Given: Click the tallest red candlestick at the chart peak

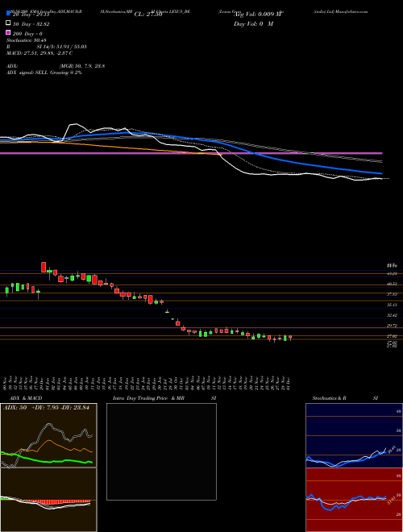Looking at the screenshot, I should click(x=44, y=267).
